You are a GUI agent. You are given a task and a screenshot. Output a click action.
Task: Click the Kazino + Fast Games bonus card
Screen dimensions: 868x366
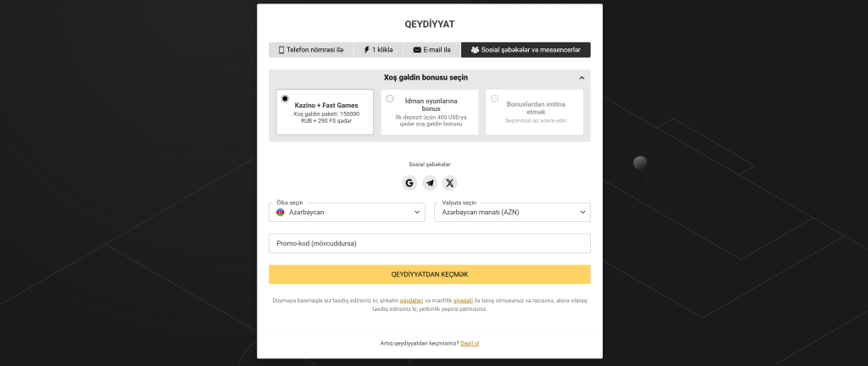[325, 114]
